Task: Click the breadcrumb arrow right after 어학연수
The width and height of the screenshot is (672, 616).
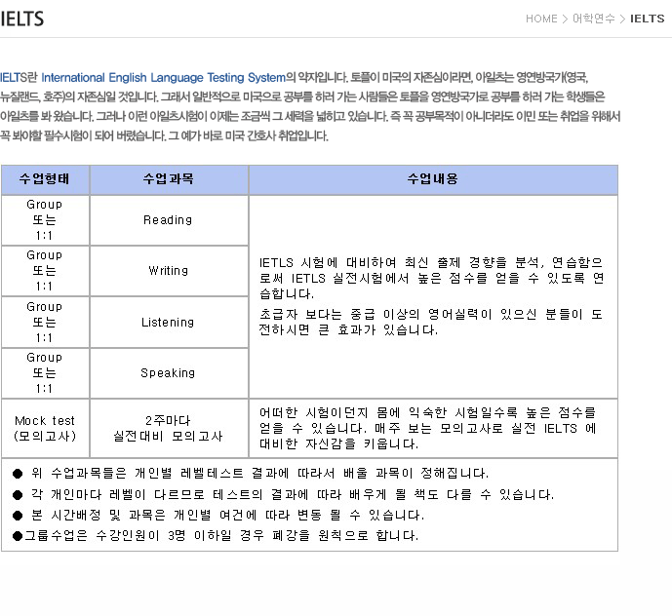Action: [x=622, y=19]
